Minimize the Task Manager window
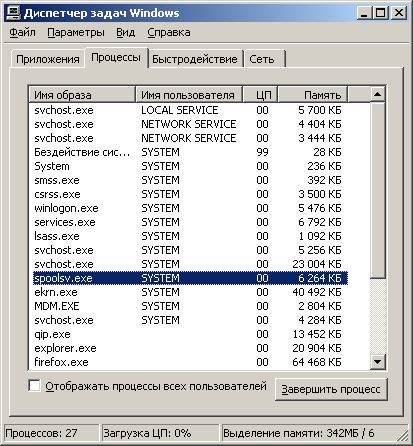The height and width of the screenshot is (446, 413). point(364,13)
